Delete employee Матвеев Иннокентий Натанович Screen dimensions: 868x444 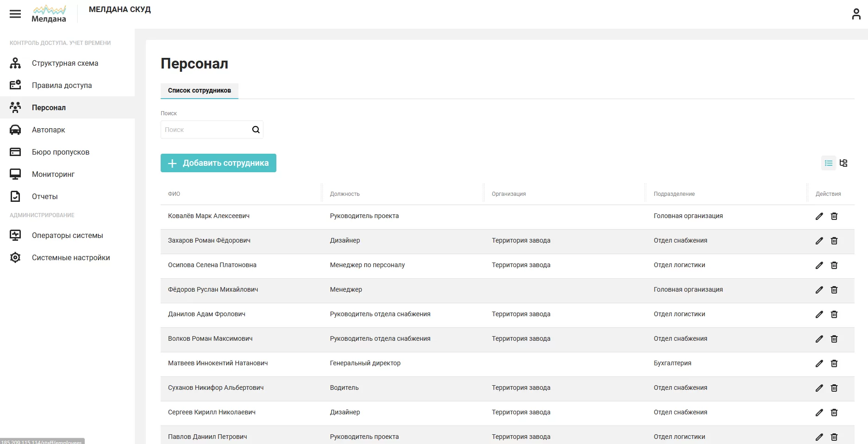click(834, 363)
